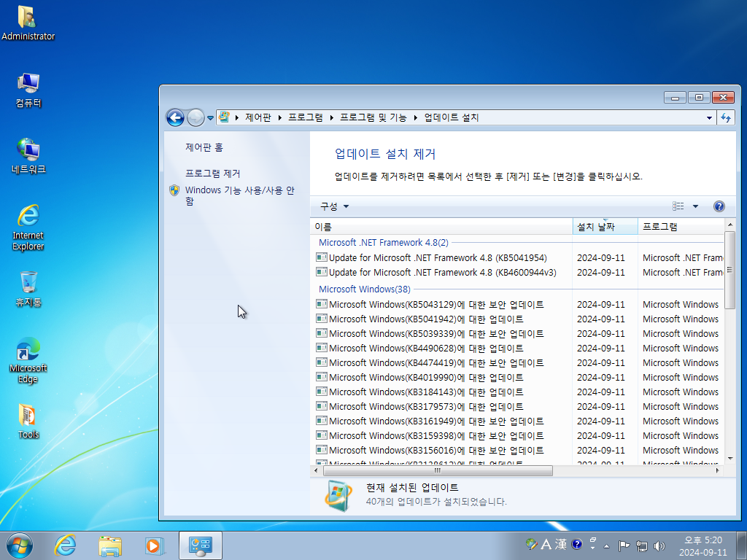Click horizontal scrollbar thumb

pos(438,470)
